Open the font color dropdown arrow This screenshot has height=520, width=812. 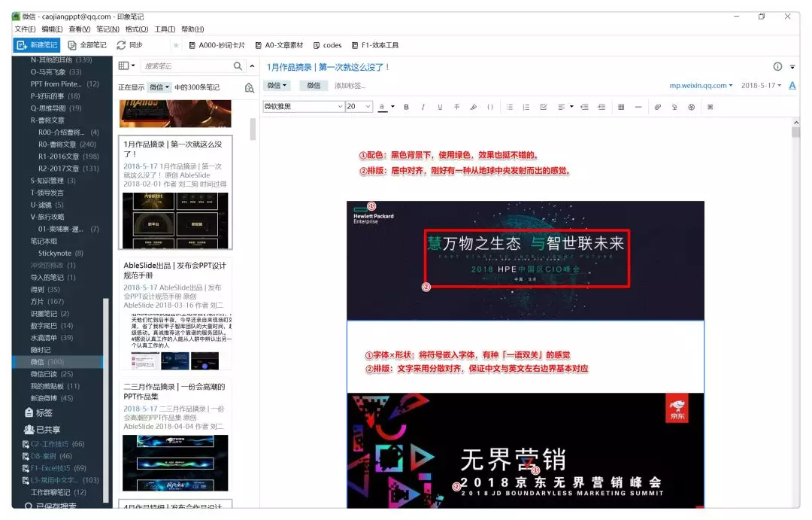pos(392,107)
